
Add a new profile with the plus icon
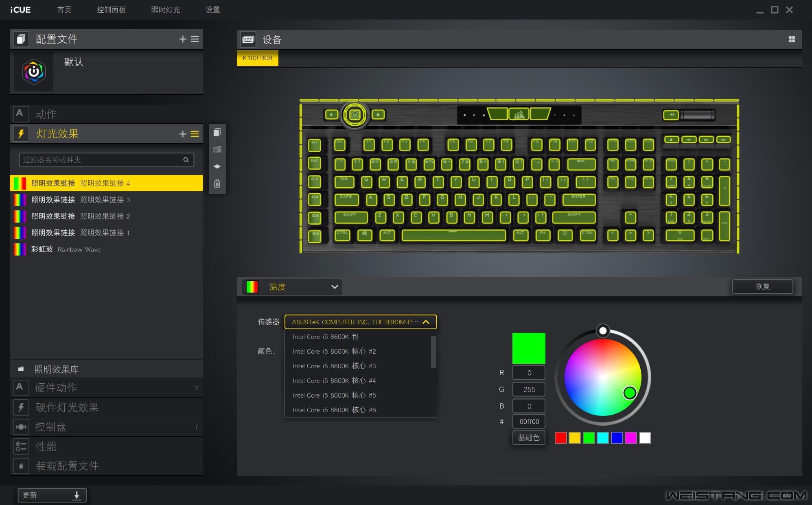(183, 39)
